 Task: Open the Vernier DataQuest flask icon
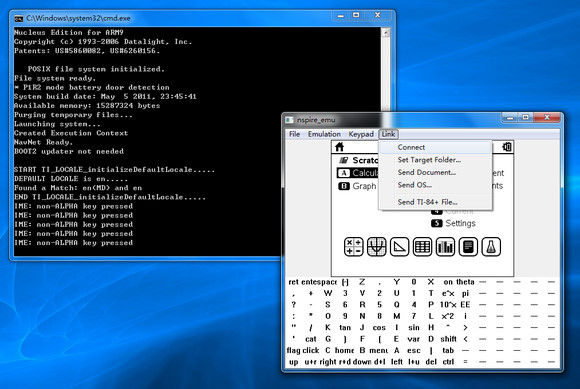[491, 247]
